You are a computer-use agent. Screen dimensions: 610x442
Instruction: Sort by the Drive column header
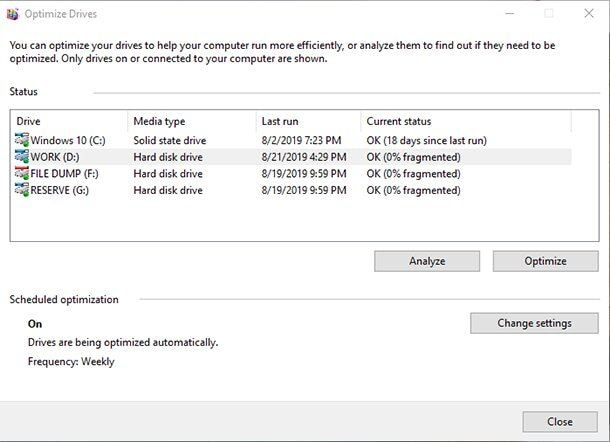[68, 121]
